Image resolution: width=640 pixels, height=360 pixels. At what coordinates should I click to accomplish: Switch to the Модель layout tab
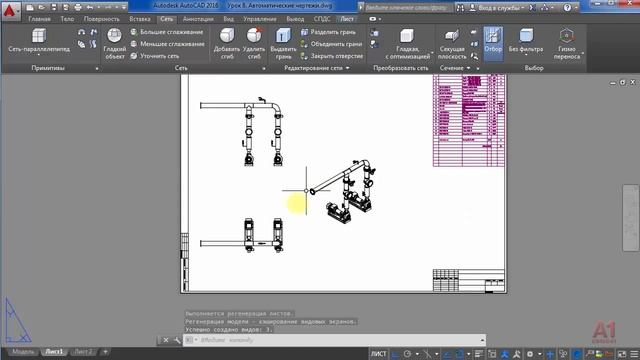click(23, 351)
